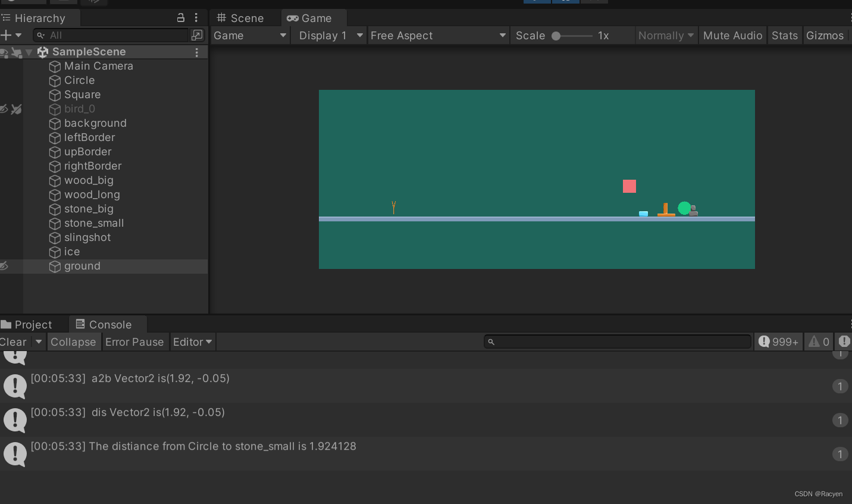
Task: Enable Error Pause in the Console
Action: coord(135,342)
